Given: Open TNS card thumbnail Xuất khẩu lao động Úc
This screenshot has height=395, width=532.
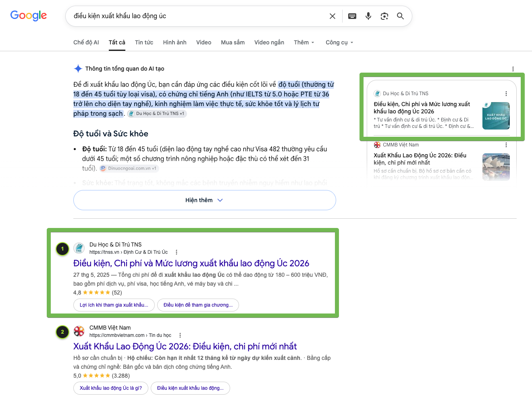Looking at the screenshot, I should click(x=496, y=116).
